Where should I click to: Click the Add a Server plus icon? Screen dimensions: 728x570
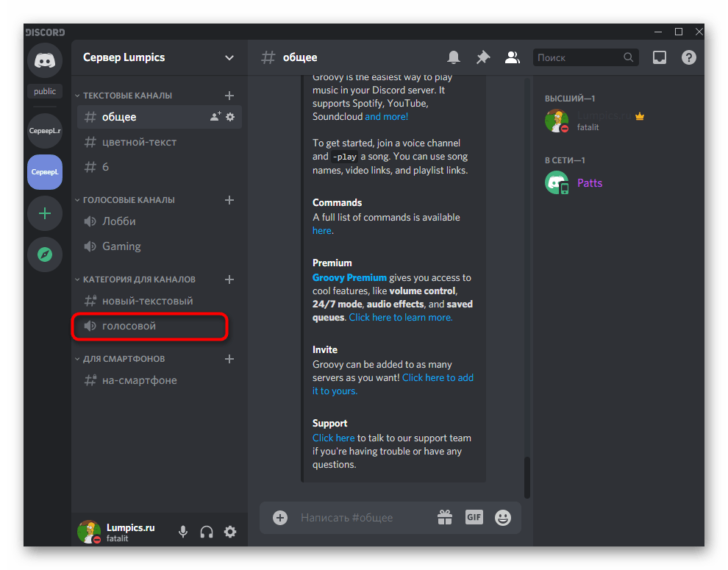click(45, 213)
